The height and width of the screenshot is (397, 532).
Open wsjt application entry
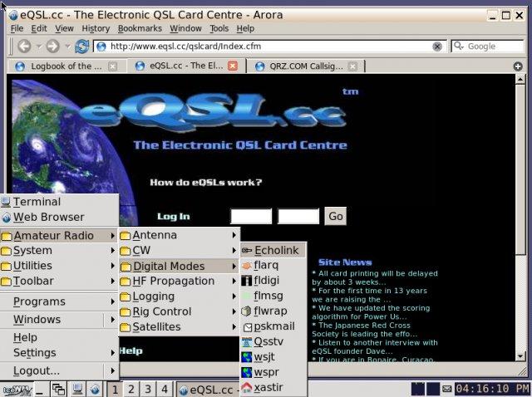tap(264, 356)
